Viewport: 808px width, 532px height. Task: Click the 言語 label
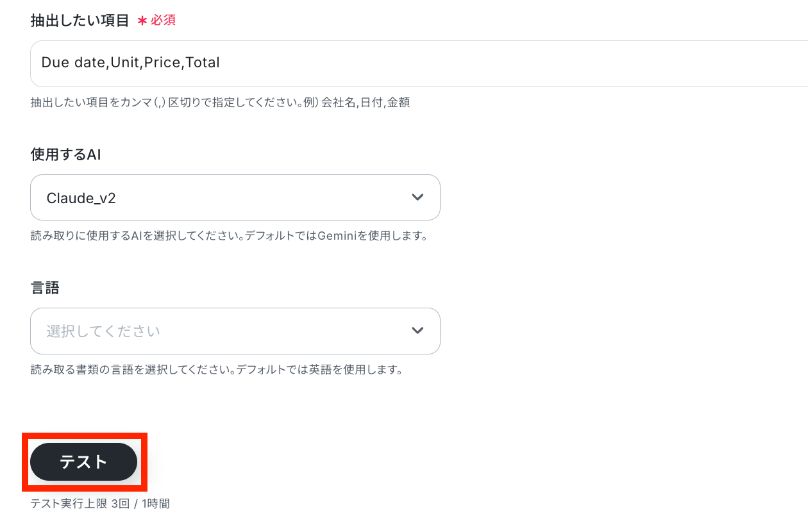(45, 288)
